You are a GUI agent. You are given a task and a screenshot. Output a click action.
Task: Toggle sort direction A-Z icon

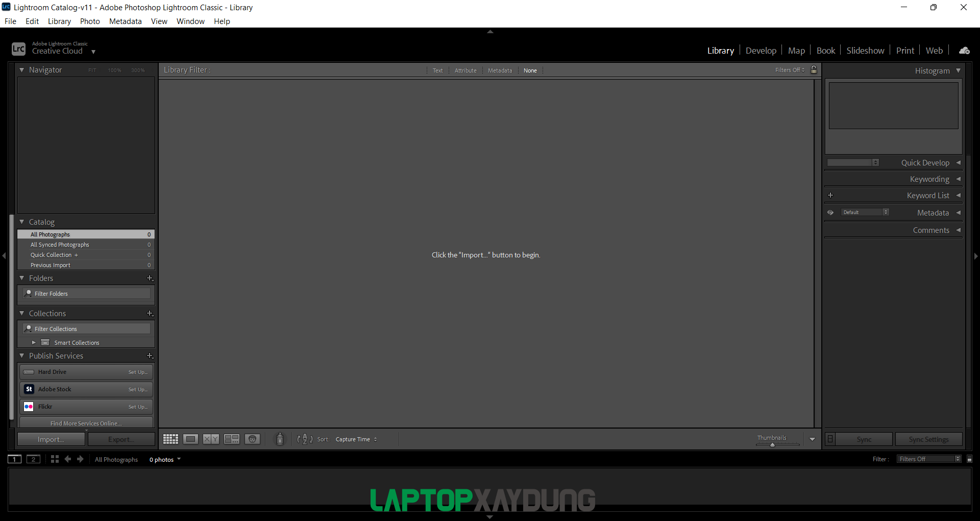point(304,439)
